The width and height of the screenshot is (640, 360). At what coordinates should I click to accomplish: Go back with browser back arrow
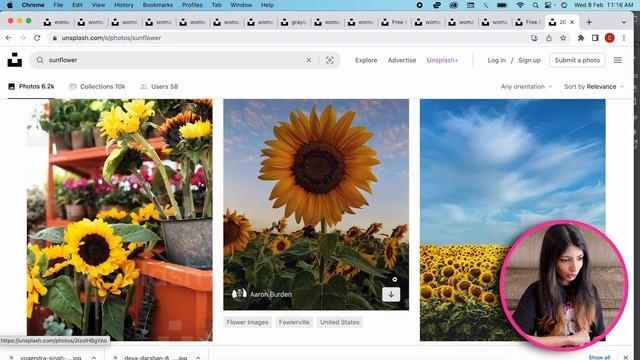[9, 38]
